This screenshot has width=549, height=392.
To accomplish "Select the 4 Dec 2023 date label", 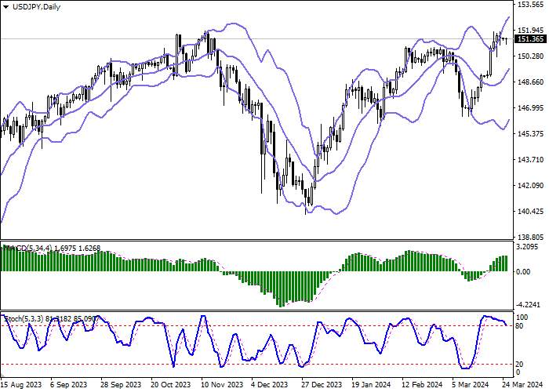I will [x=270, y=385].
